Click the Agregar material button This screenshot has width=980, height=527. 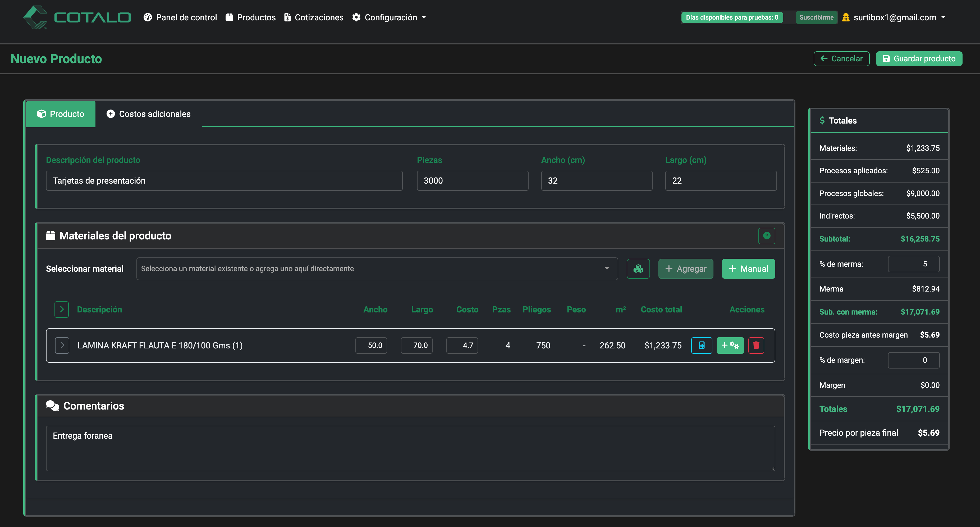685,269
